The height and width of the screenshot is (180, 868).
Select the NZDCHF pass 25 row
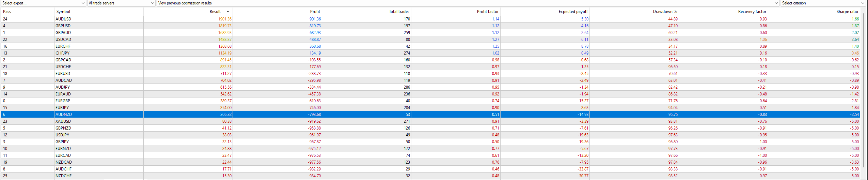(x=430, y=176)
